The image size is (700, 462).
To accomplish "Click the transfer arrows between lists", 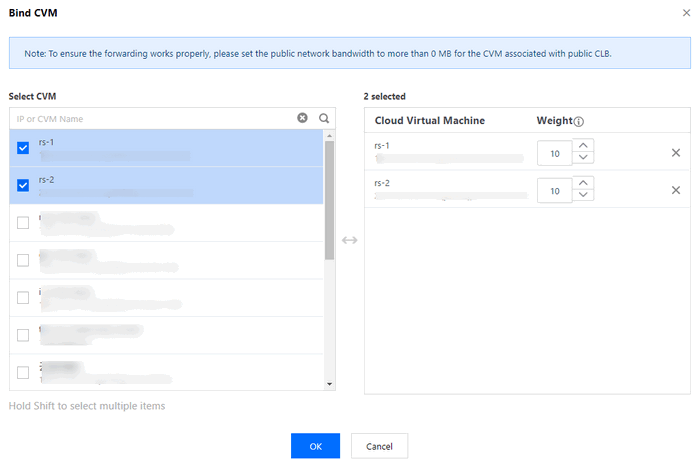I will tap(349, 240).
